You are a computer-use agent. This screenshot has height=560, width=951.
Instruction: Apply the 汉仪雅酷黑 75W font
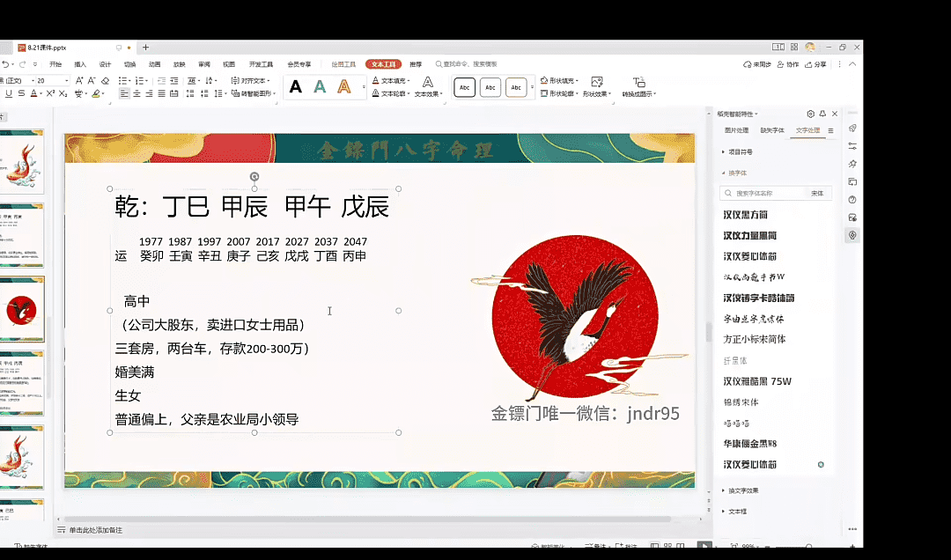[757, 381]
